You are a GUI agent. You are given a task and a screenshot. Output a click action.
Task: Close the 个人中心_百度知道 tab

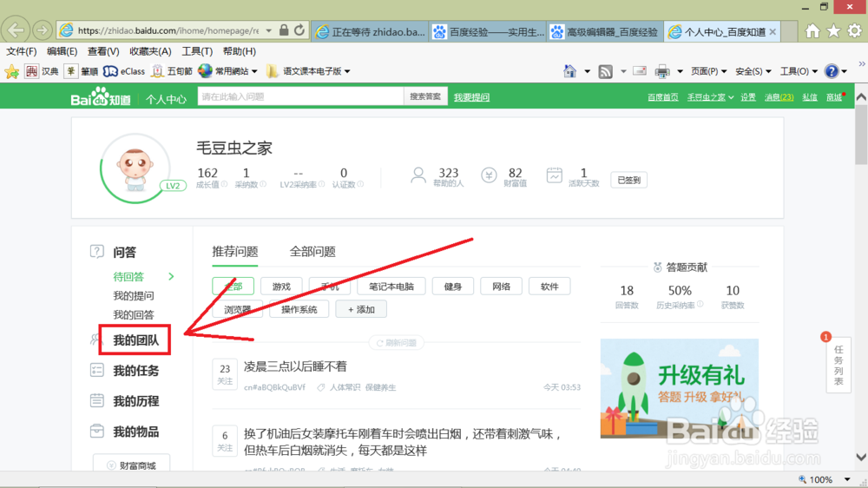pyautogui.click(x=773, y=31)
